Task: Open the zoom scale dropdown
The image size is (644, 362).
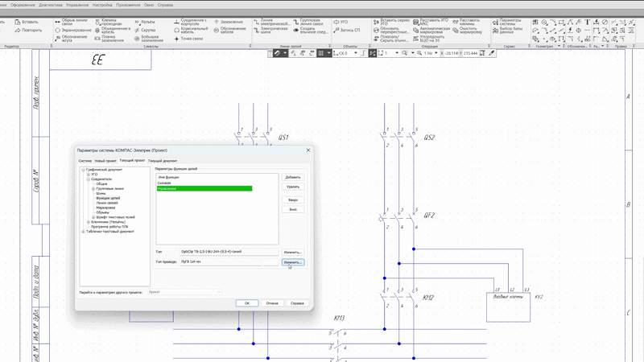Action: pos(436,53)
